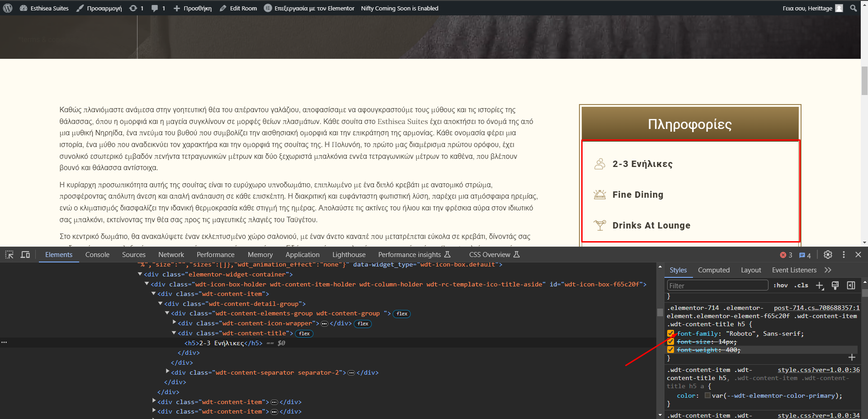Expand the collapsed wdt-content-separator ellipsis
Image resolution: width=868 pixels, height=419 pixels.
pos(351,373)
